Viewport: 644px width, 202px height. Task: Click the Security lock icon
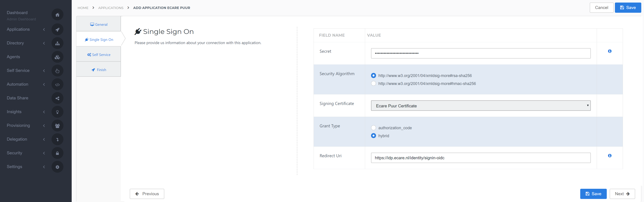(57, 153)
